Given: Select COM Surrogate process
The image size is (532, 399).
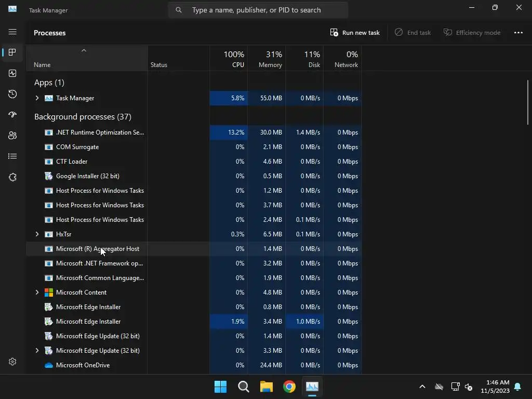Looking at the screenshot, I should [x=194, y=147].
